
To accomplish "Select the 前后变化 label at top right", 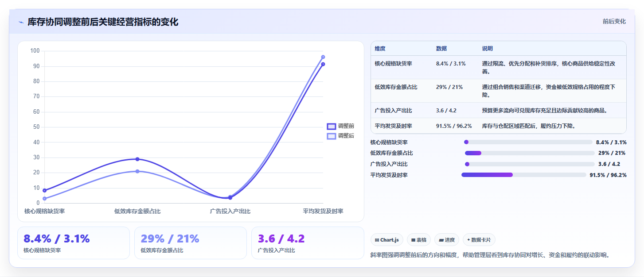I will 614,21.
